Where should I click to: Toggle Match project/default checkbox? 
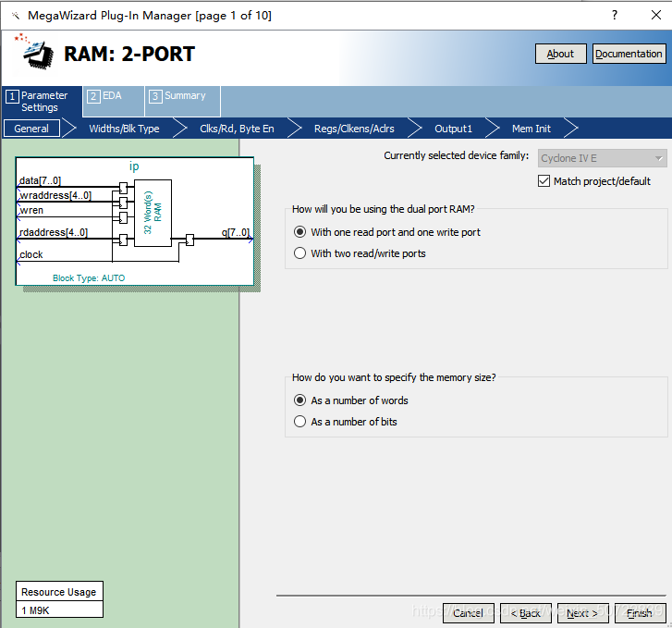click(544, 181)
